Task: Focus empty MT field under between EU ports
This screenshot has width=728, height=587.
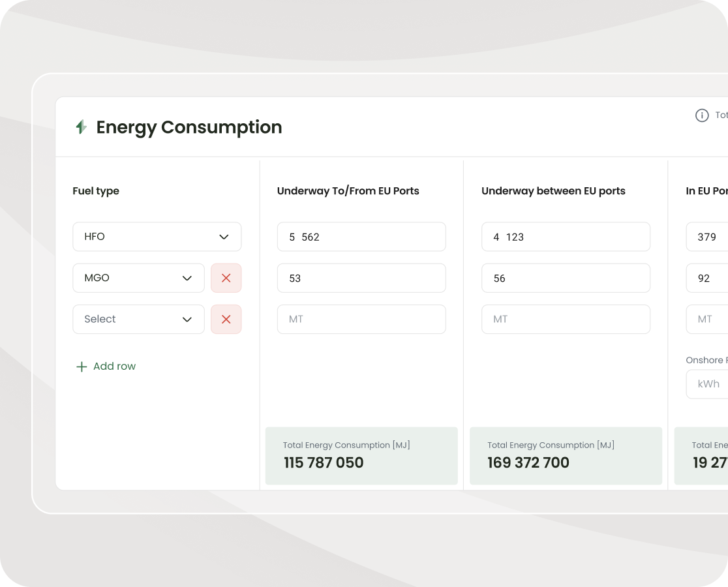Action: (x=565, y=319)
